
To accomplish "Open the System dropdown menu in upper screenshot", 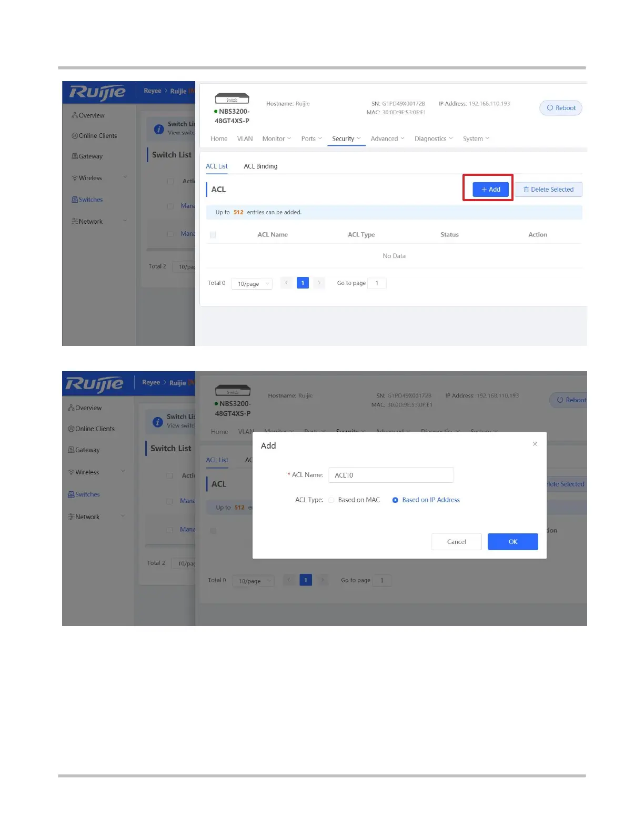I will pos(476,139).
